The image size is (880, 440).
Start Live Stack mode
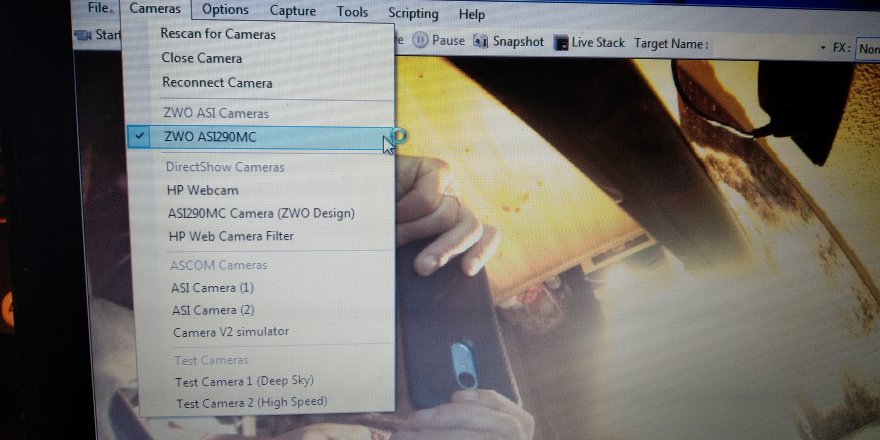pos(589,43)
